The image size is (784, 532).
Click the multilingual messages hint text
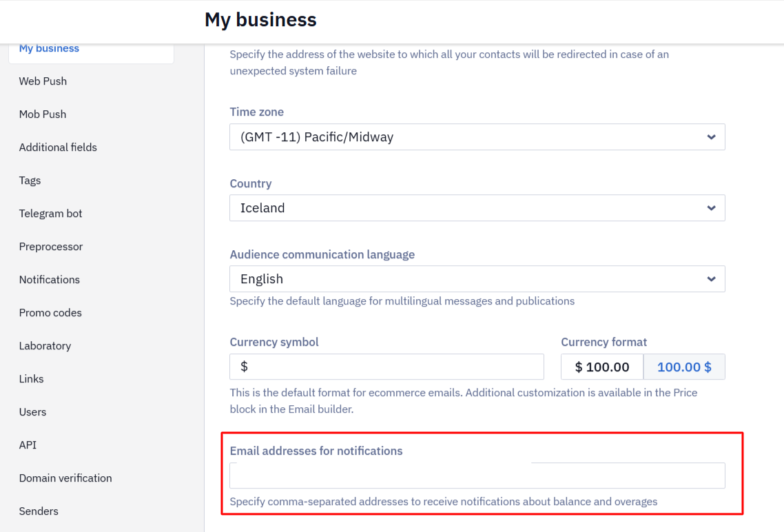402,301
